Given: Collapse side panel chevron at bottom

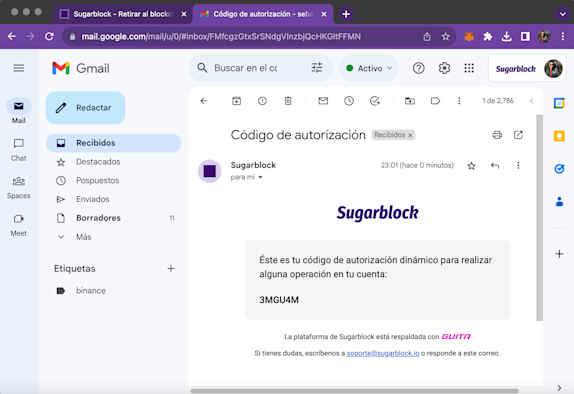Looking at the screenshot, I should [559, 388].
